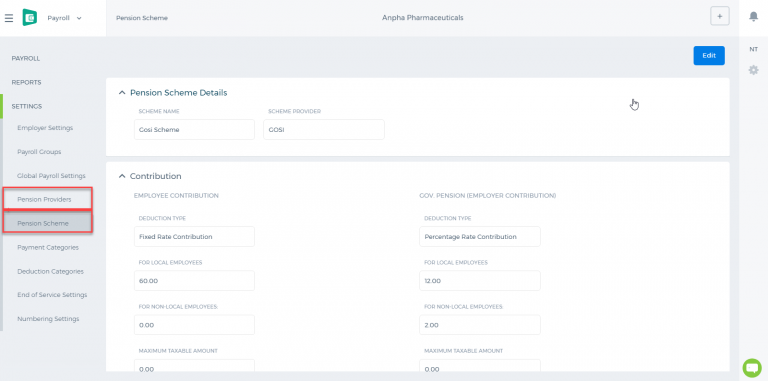The image size is (768, 381).
Task: Collapse the Pension Scheme Details section
Action: 122,93
